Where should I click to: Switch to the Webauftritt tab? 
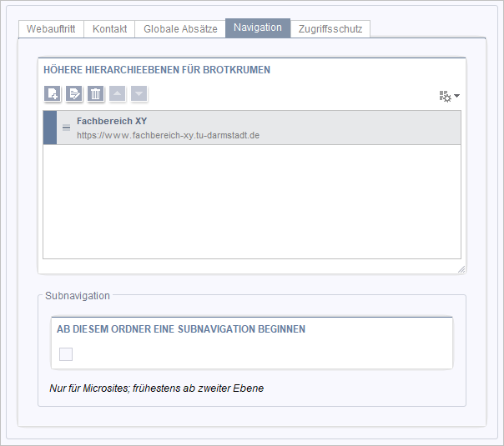[x=51, y=29]
